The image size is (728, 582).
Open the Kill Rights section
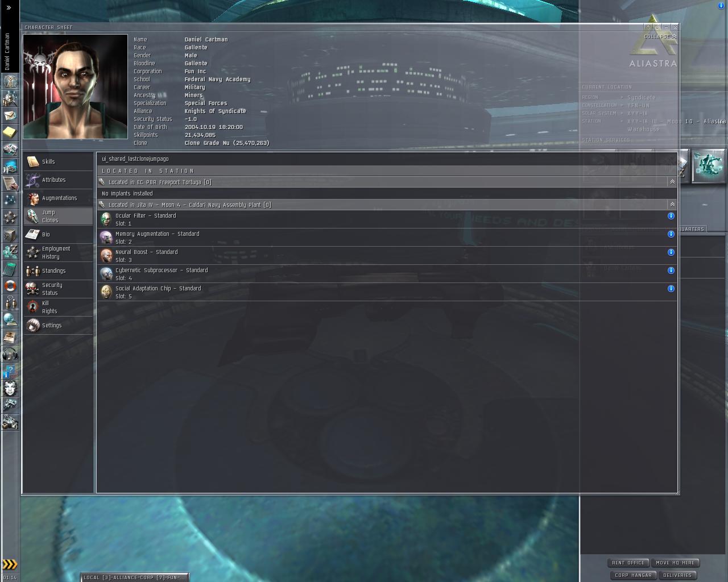pyautogui.click(x=58, y=307)
